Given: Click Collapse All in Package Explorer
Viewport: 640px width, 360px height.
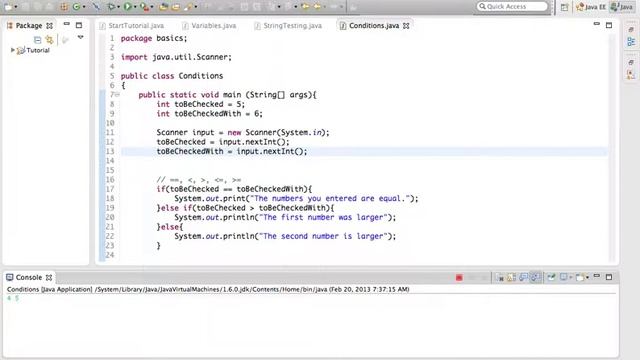Looking at the screenshot, I should coord(38,40).
